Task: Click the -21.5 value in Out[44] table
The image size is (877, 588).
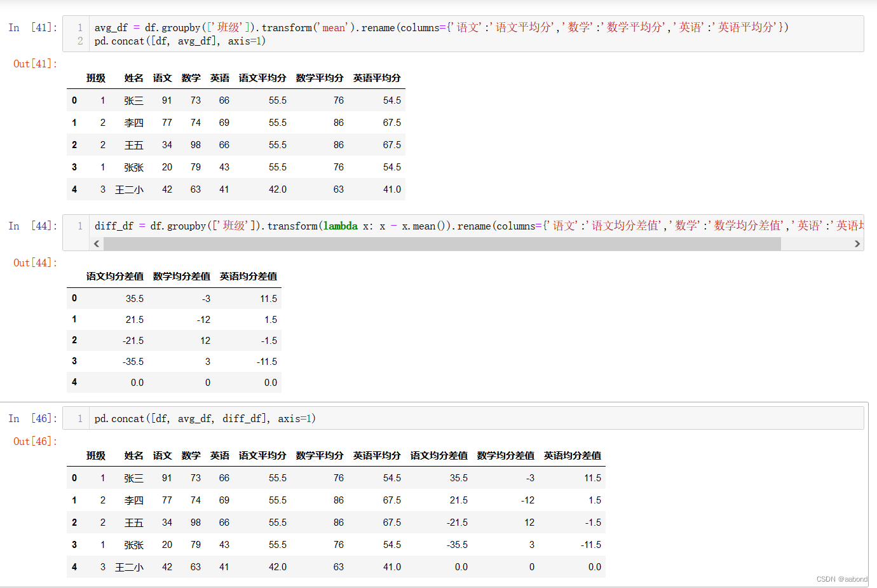Action: 133,341
